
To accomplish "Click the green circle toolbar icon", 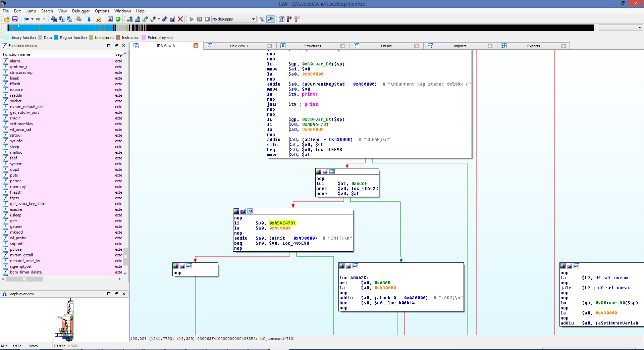I will (x=118, y=19).
